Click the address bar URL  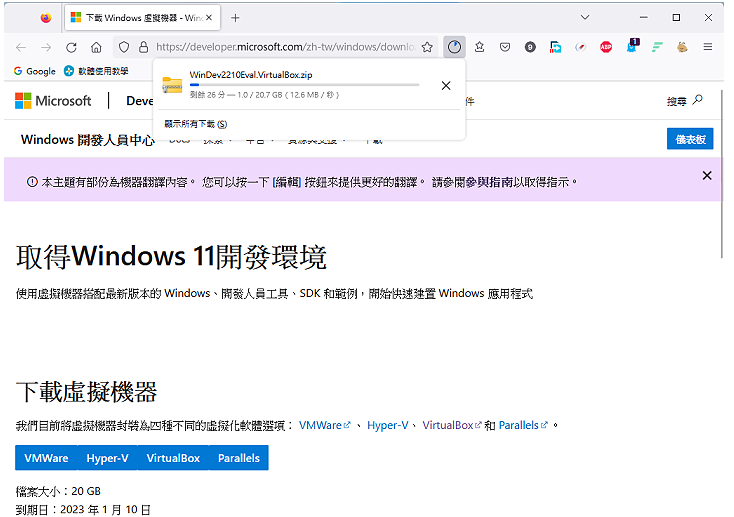coord(285,47)
